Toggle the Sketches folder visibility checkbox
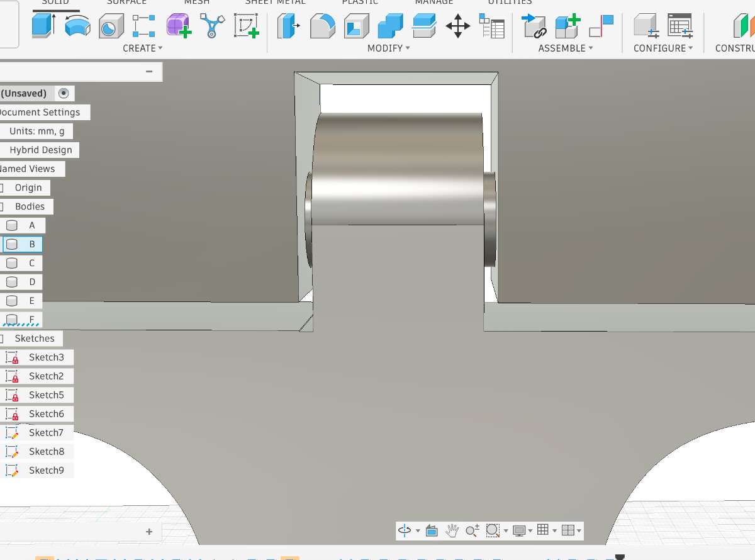Image resolution: width=755 pixels, height=560 pixels. [x=2, y=339]
